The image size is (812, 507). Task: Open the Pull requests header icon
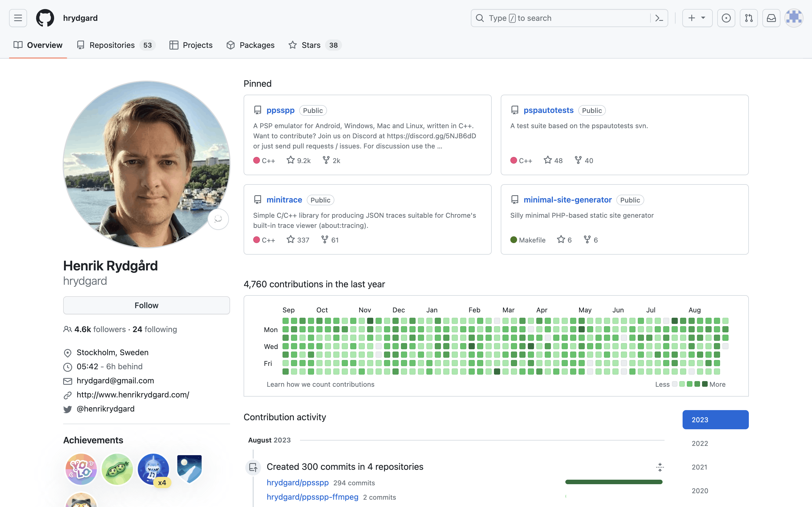[749, 18]
